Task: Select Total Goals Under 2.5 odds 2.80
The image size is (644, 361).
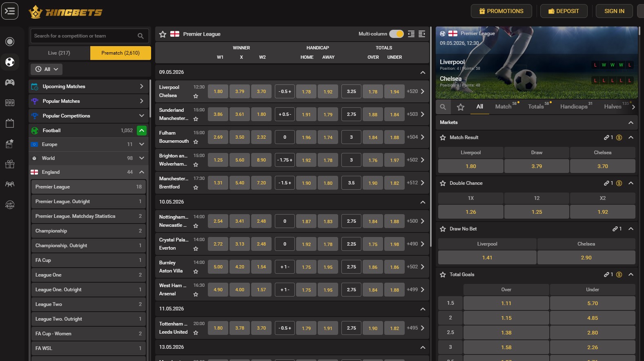Action: [x=593, y=333]
